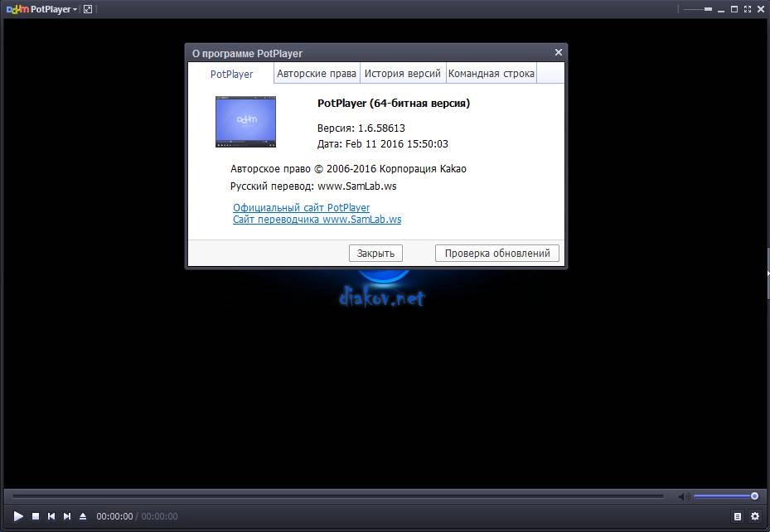Maximize the PotPlayer window

point(734,9)
